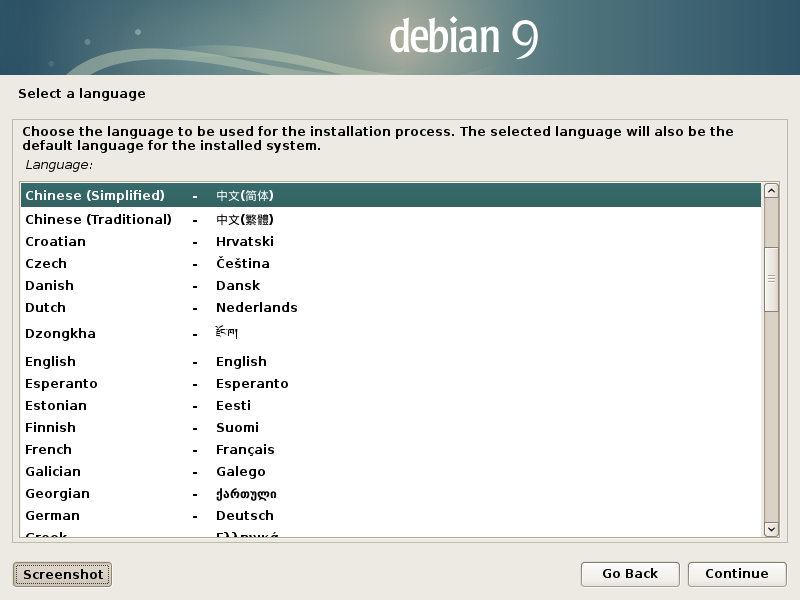
Task: Select English as installation language
Action: point(391,361)
